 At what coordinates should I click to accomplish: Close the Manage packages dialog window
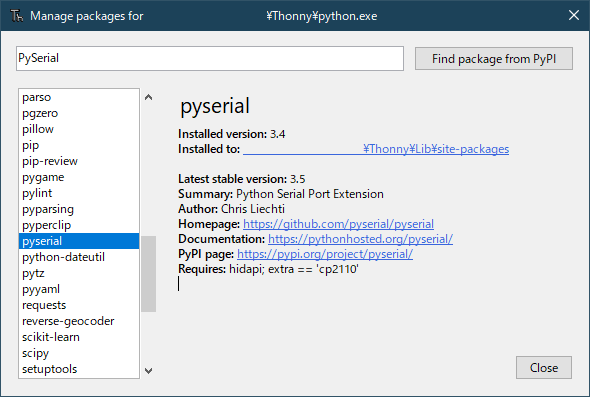pos(573,15)
